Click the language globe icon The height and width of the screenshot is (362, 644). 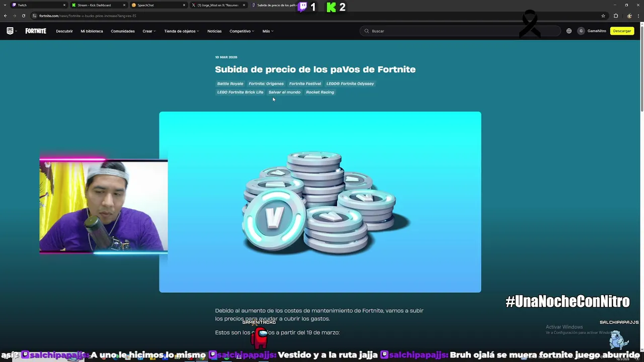tap(569, 31)
